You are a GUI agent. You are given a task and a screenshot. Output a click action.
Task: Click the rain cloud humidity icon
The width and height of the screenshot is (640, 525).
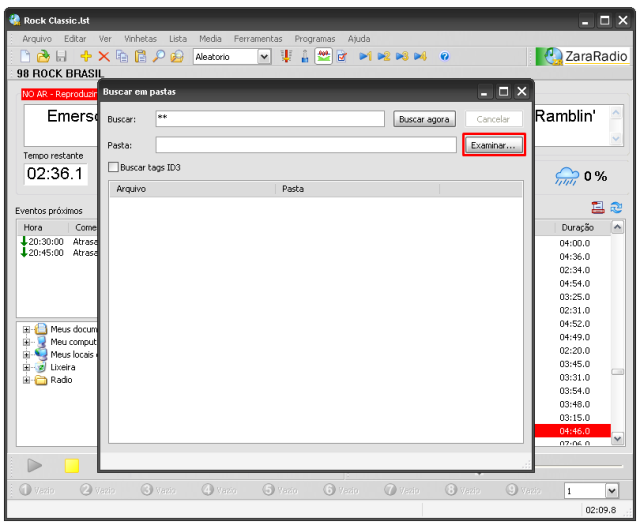coord(567,176)
